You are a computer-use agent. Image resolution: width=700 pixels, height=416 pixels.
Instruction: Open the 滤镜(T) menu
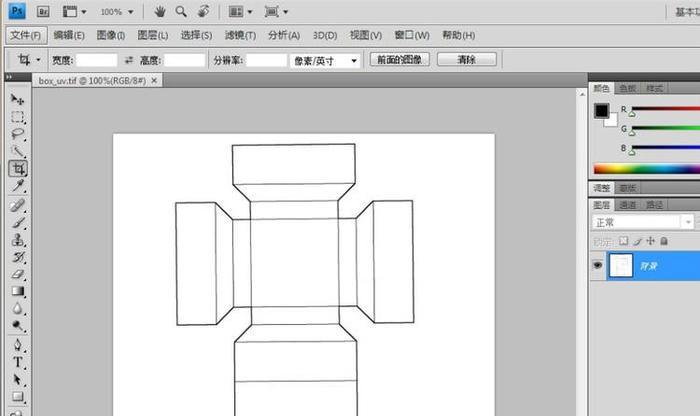click(240, 35)
